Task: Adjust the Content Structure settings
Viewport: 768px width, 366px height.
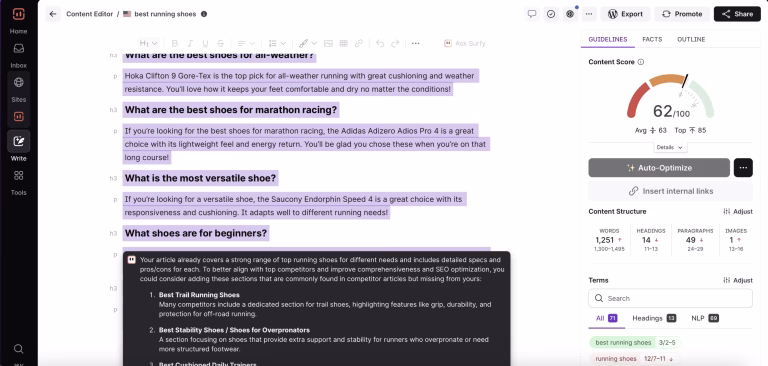Action: pyautogui.click(x=738, y=212)
